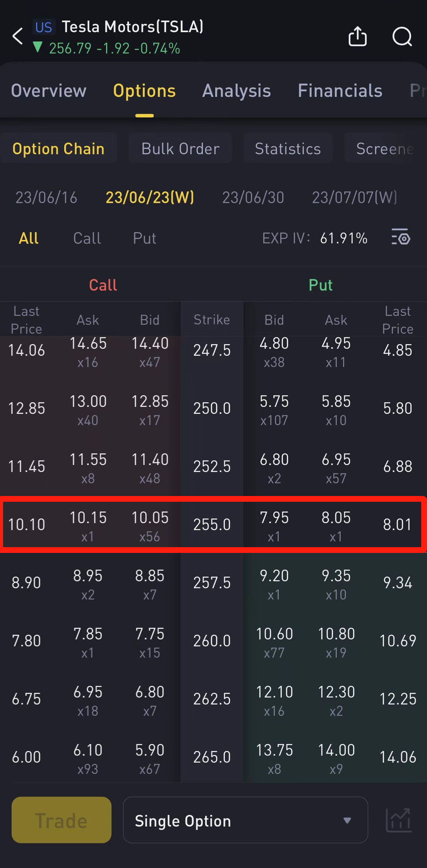Viewport: 427px width, 868px height.
Task: Select the 260.0 strike row
Action: click(212, 641)
